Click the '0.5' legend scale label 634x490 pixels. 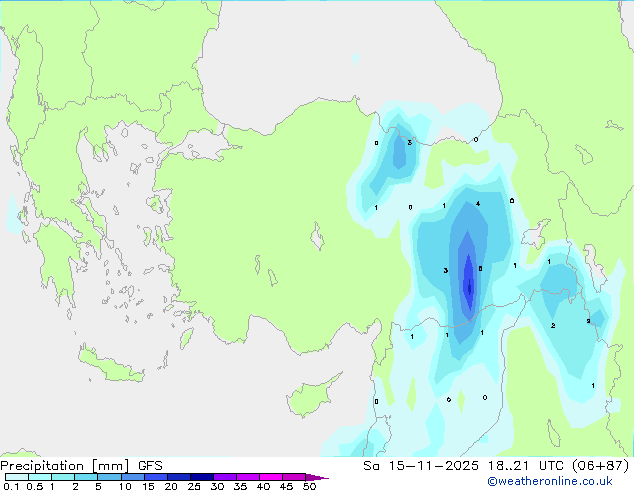35,486
